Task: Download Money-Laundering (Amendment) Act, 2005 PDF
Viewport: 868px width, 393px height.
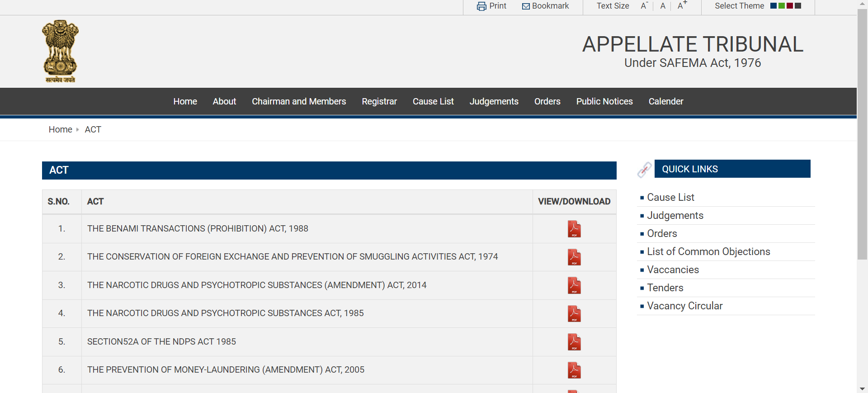Action: coord(574,370)
